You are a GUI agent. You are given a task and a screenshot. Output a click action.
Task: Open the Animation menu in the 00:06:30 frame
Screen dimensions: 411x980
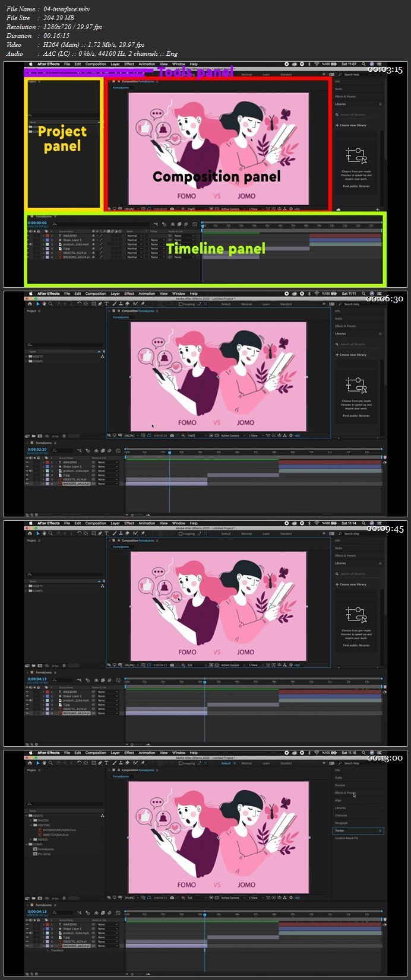(x=147, y=294)
